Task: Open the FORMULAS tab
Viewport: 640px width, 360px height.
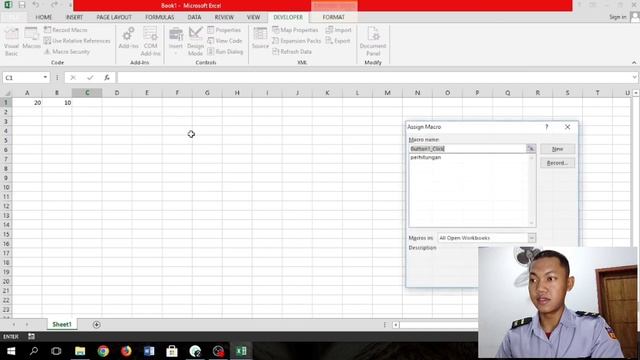Action: 160,17
